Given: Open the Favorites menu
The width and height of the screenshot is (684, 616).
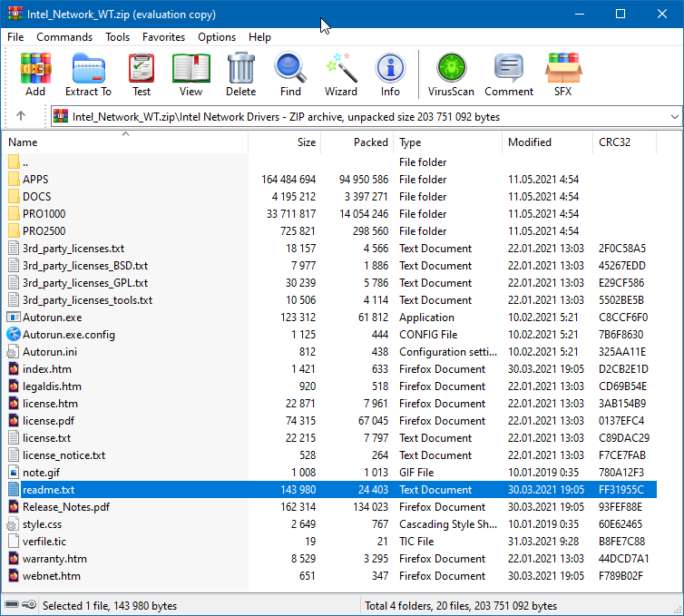Looking at the screenshot, I should [163, 37].
